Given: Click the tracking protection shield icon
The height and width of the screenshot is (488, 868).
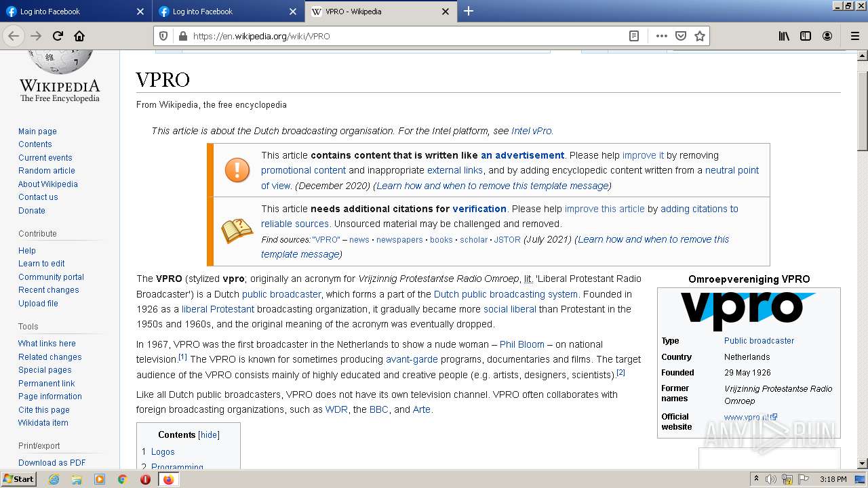Looking at the screenshot, I should pos(163,36).
